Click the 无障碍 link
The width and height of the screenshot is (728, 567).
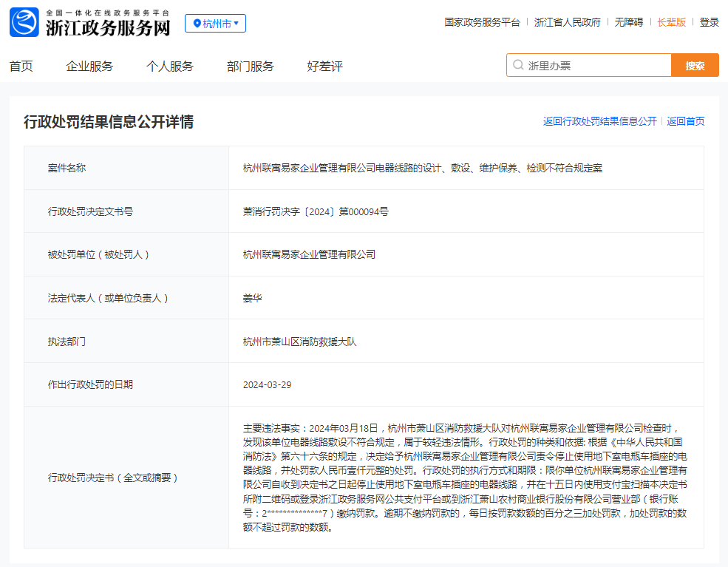click(629, 22)
